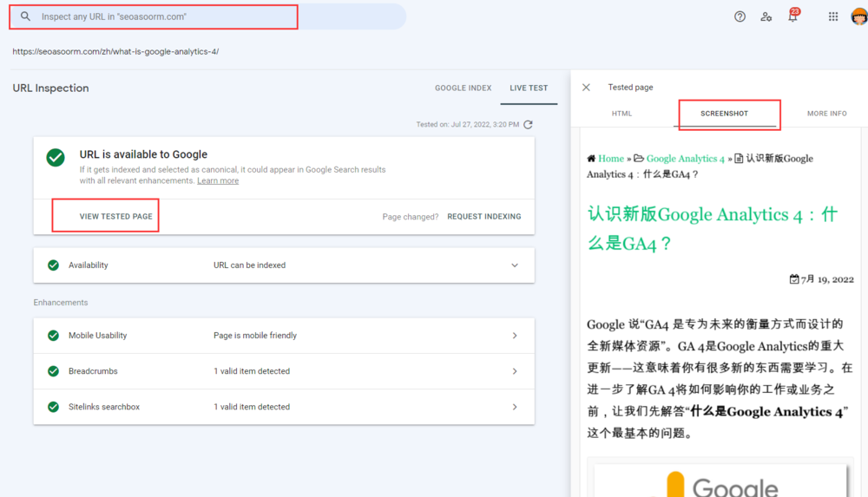Switch to the More Info tab
The image size is (868, 497).
[x=826, y=114]
